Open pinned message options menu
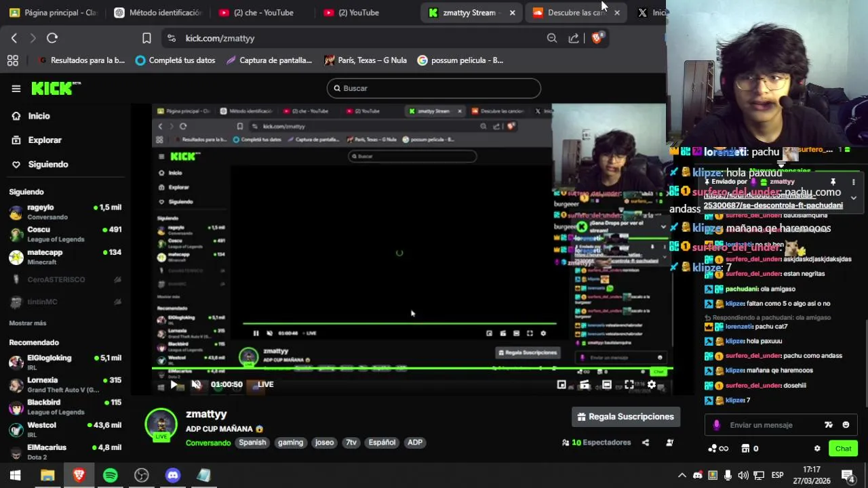This screenshot has width=868, height=488. 854,182
